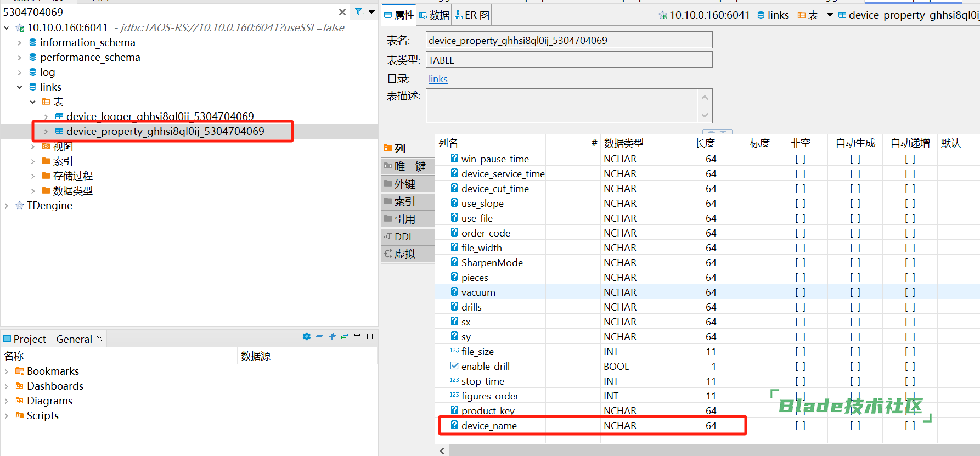980x456 pixels.
Task: Open dropdown arrow next to 表 breadcrumb
Action: (x=830, y=15)
